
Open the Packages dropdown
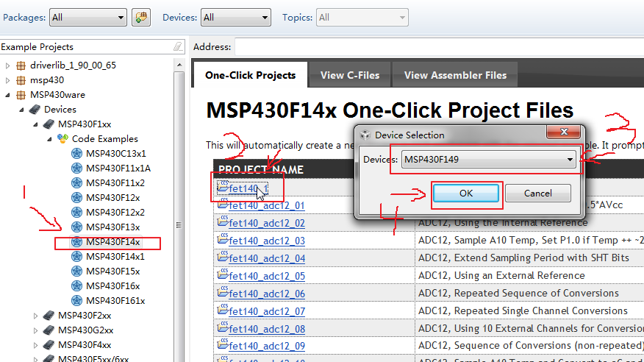point(88,18)
